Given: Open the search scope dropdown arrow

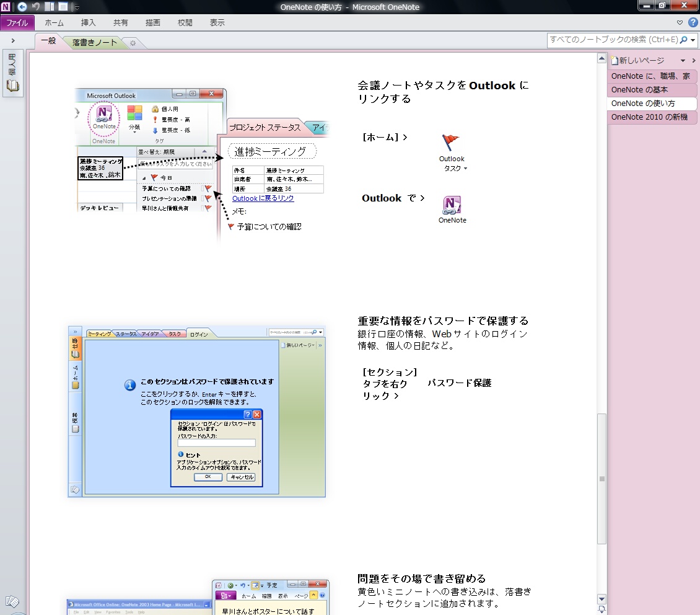Looking at the screenshot, I should pos(693,40).
